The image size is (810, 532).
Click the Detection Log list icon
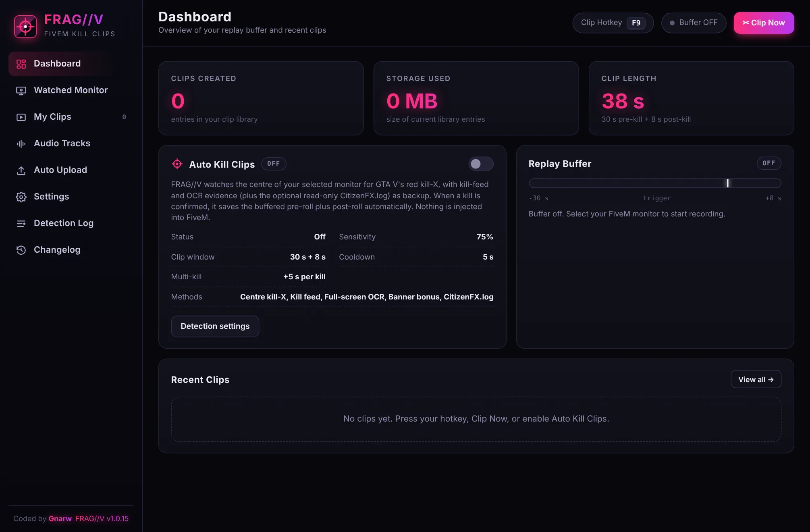pyautogui.click(x=21, y=223)
